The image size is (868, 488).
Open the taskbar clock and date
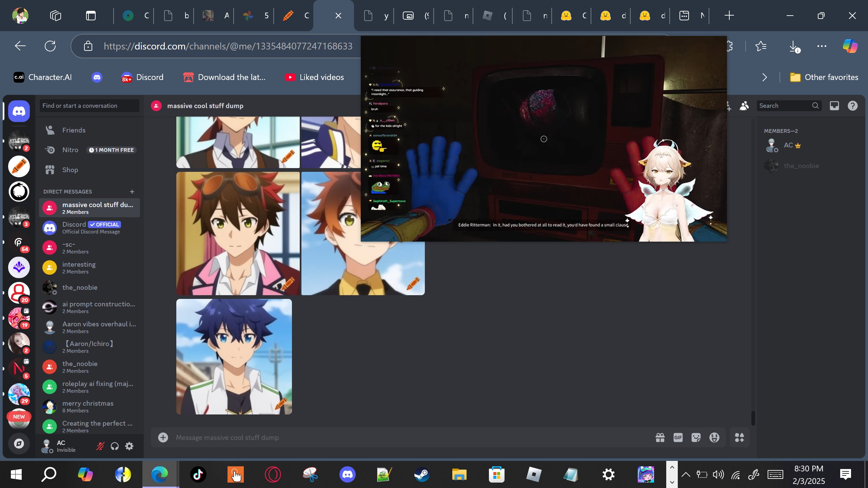click(x=808, y=474)
